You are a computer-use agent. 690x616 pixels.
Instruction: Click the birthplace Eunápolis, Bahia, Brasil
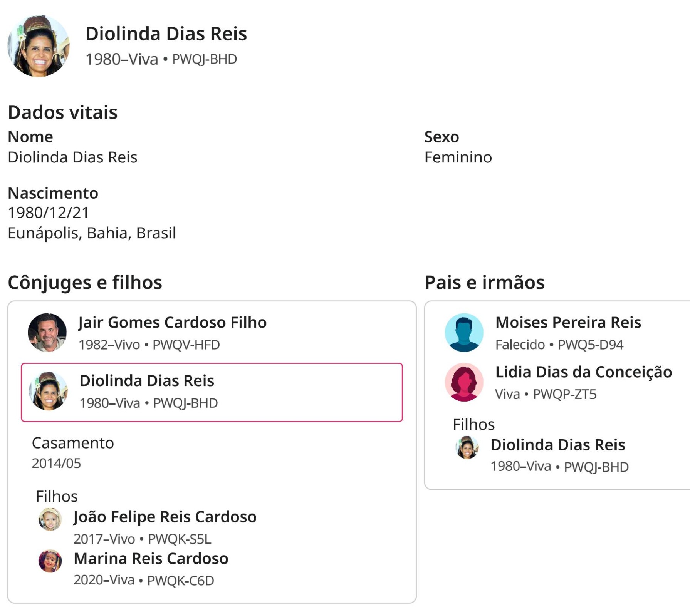point(92,233)
